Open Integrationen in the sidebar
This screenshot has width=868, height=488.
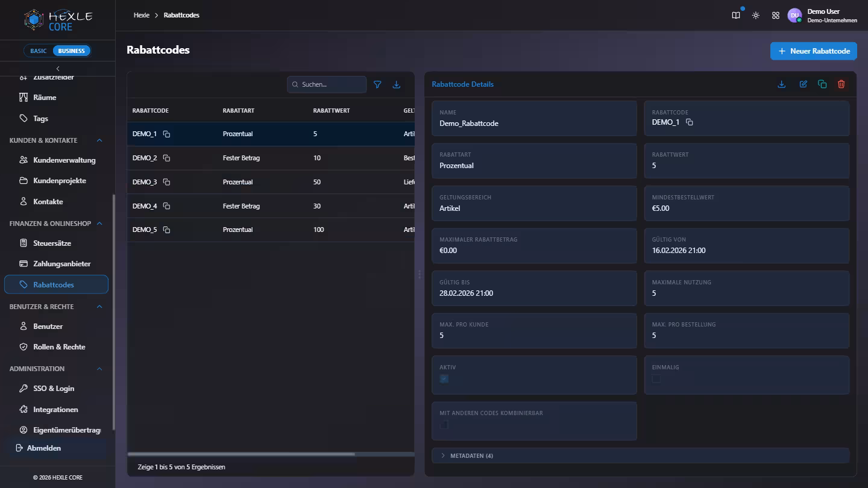[56, 410]
